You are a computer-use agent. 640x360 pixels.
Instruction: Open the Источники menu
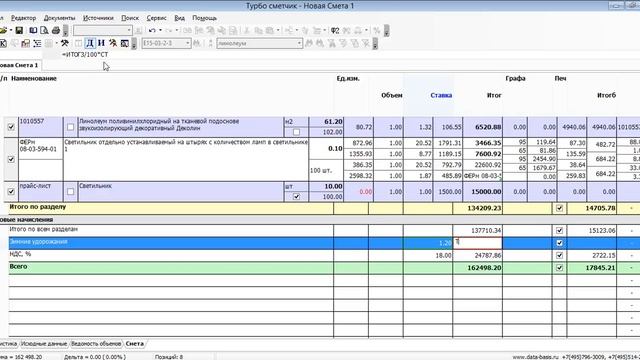click(98, 18)
